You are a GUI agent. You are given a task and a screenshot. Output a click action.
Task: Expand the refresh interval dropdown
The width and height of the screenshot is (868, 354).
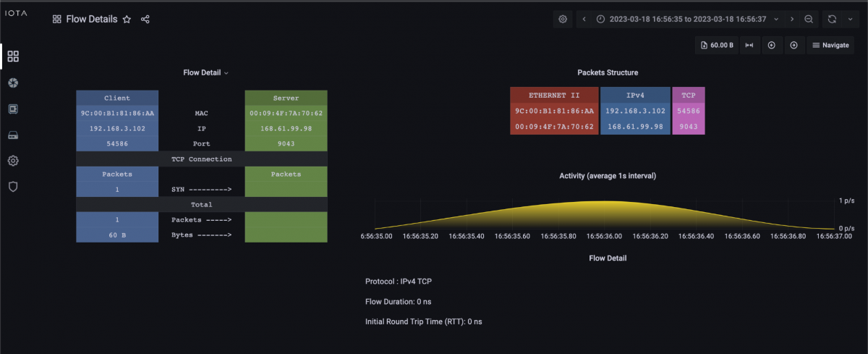tap(850, 20)
